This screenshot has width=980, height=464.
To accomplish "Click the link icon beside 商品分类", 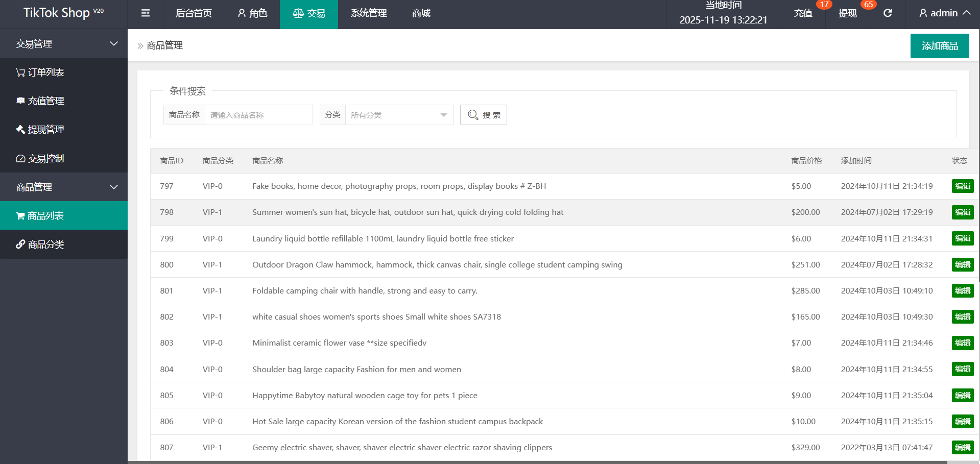I will tap(20, 245).
